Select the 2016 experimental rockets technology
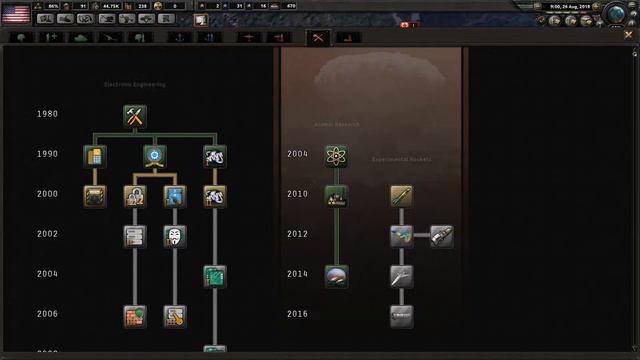 (401, 316)
